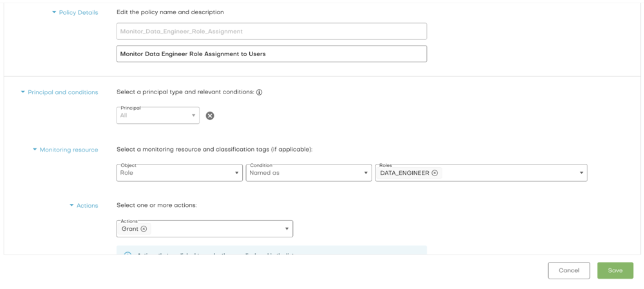Remove the Principal condition with X icon
The height and width of the screenshot is (289, 644).
click(210, 116)
